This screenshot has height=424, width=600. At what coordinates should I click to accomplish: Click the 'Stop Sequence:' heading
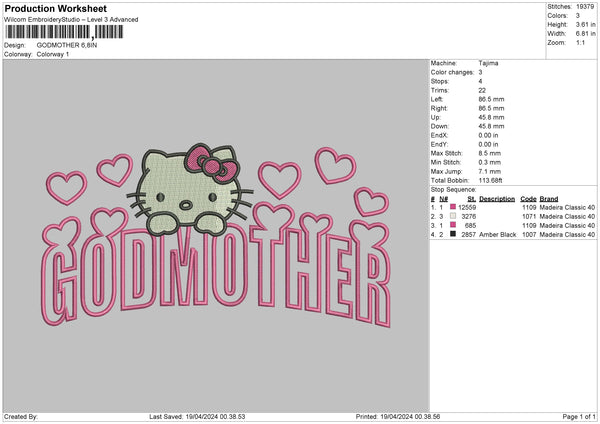click(x=453, y=189)
